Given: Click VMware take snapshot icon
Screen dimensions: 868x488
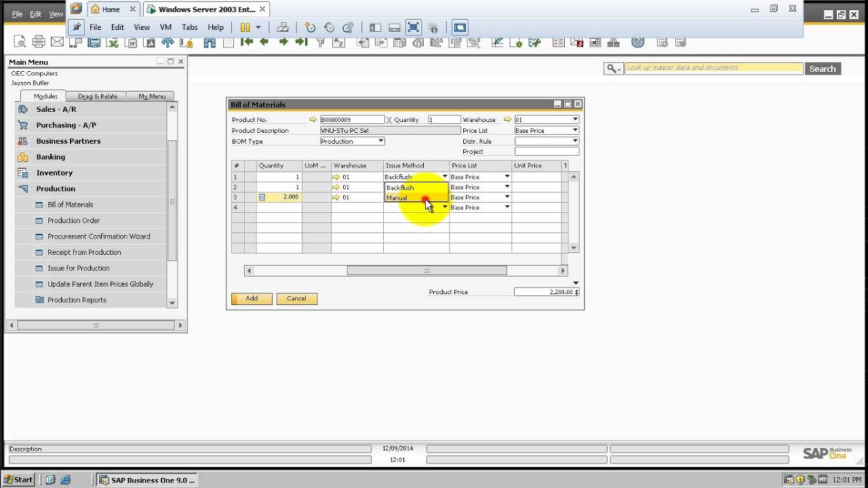Looking at the screenshot, I should [x=310, y=27].
